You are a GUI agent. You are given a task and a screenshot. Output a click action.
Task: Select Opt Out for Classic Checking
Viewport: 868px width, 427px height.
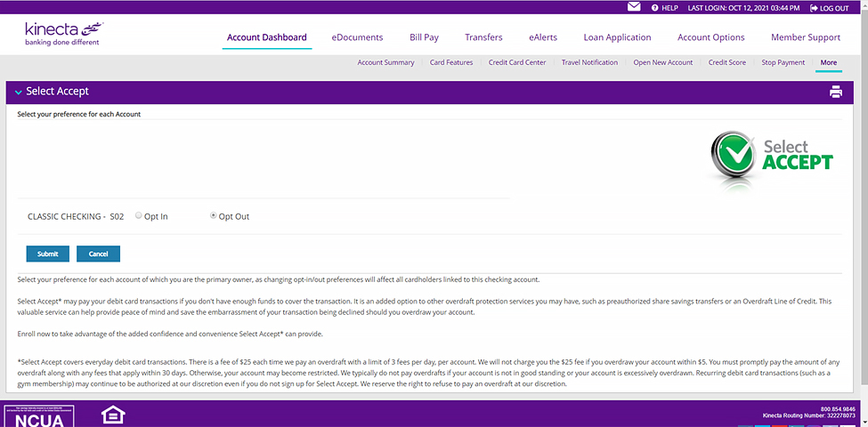(214, 215)
